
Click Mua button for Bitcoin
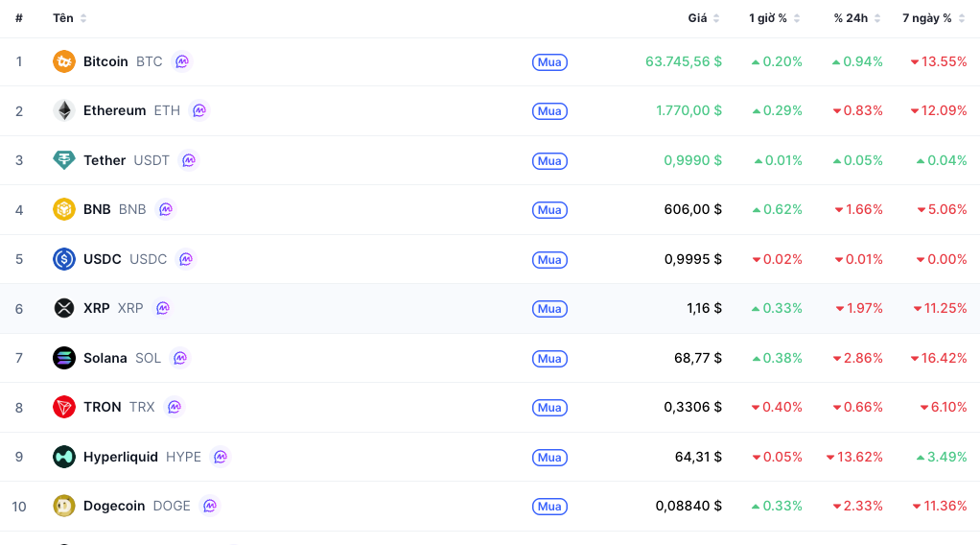tap(549, 62)
